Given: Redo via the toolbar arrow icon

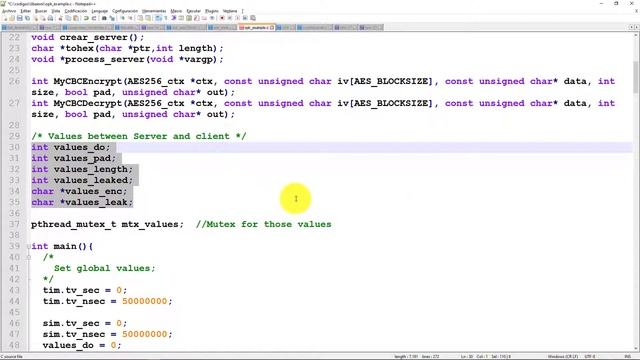Looking at the screenshot, I should [x=94, y=18].
